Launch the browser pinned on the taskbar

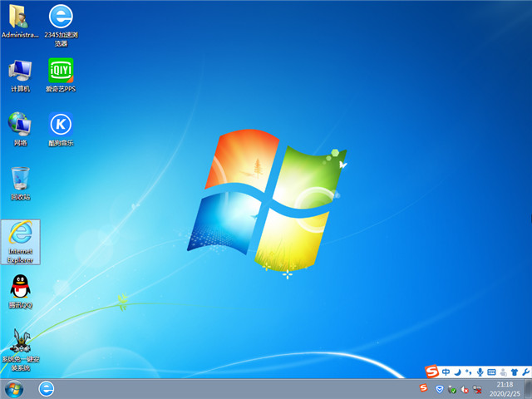(x=47, y=389)
